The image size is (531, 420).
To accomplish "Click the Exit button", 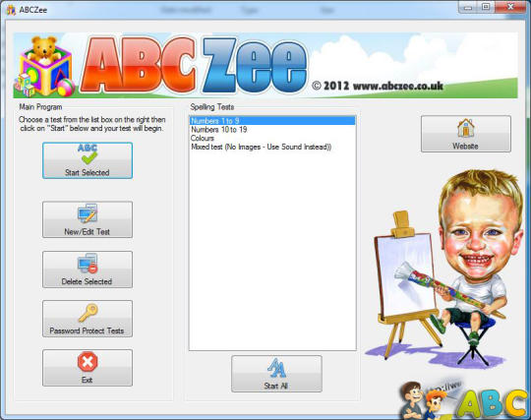I will click(x=88, y=368).
